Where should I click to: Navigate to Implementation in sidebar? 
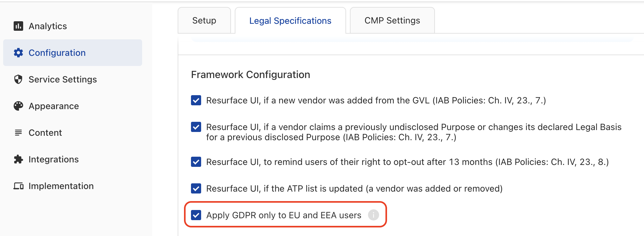point(61,186)
